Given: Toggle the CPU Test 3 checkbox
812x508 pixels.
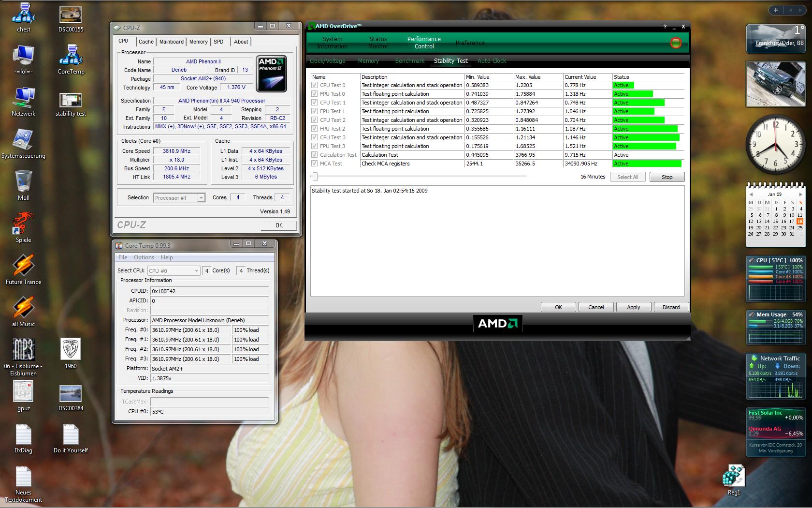Looking at the screenshot, I should [x=315, y=137].
